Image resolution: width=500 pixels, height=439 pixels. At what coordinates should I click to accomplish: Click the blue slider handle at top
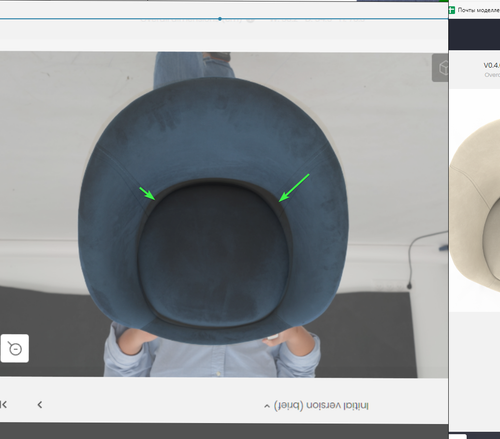[x=220, y=19]
